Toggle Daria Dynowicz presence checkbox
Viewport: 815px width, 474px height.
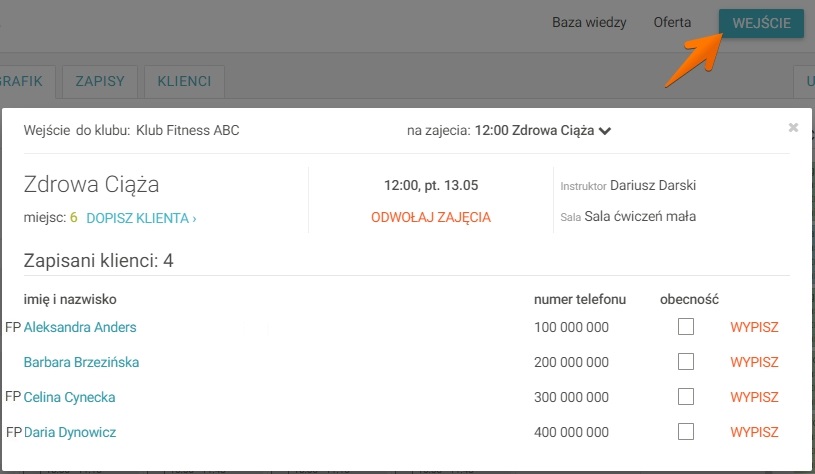(686, 432)
